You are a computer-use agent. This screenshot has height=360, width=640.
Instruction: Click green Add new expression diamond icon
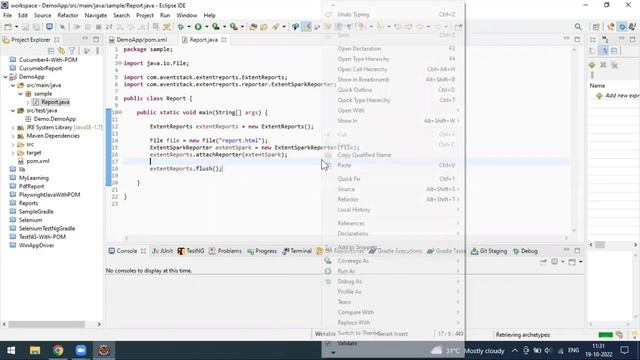(592, 65)
